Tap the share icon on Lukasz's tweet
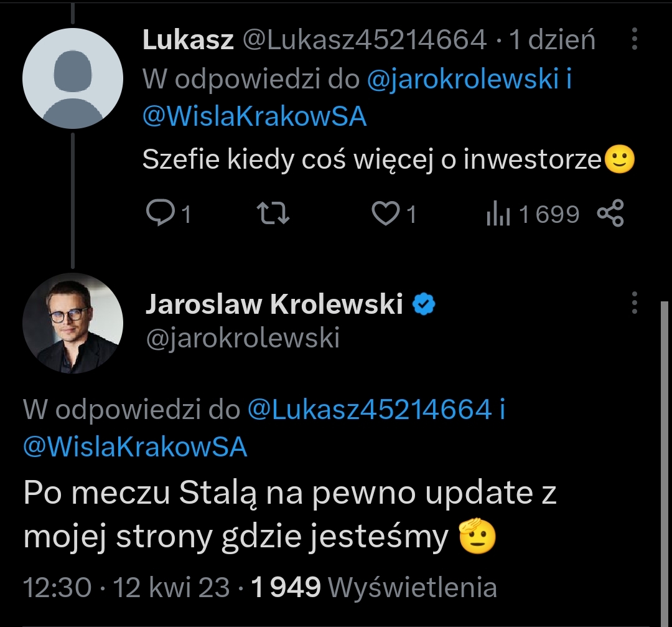 (x=610, y=214)
